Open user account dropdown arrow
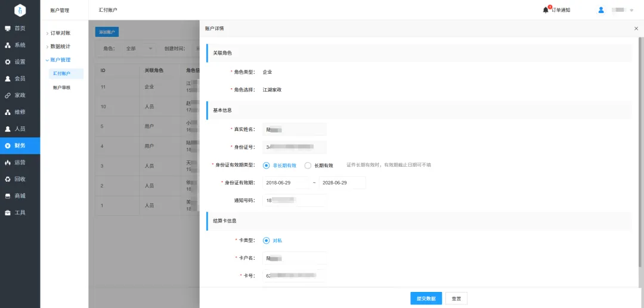The image size is (644, 308). (x=631, y=10)
